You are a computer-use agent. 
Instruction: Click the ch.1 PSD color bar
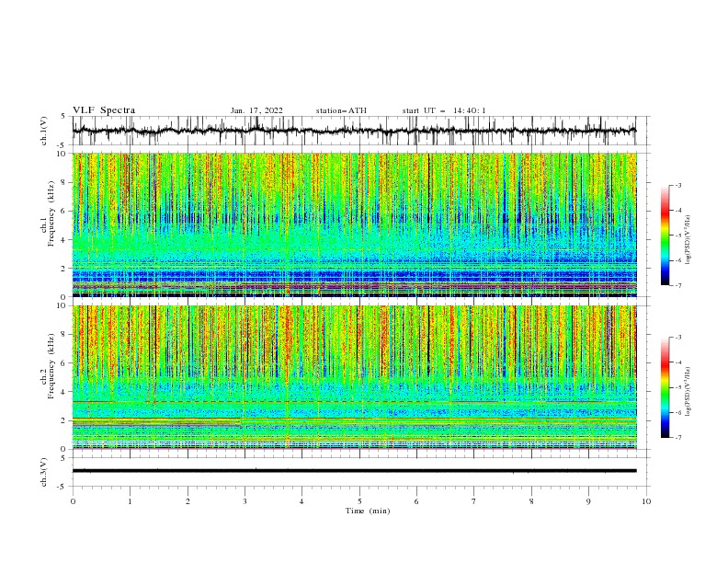pyautogui.click(x=665, y=236)
